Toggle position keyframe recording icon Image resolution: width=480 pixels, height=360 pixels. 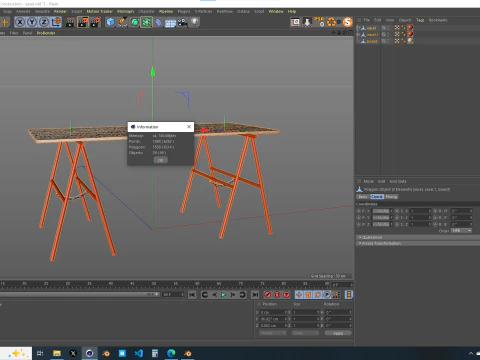click(299, 295)
